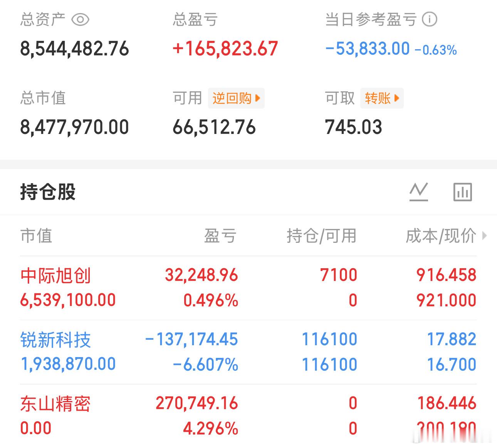Select 中际旭创 profit percent 0.496%
Screen dimensions: 497x448
tap(211, 300)
